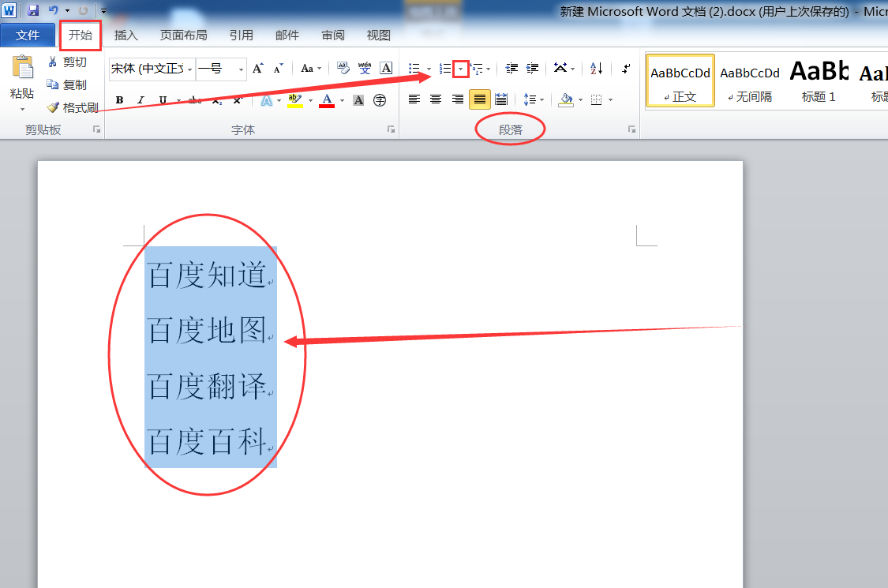The image size is (888, 588).
Task: Apply the 正文 (Normal) style
Action: 680,81
